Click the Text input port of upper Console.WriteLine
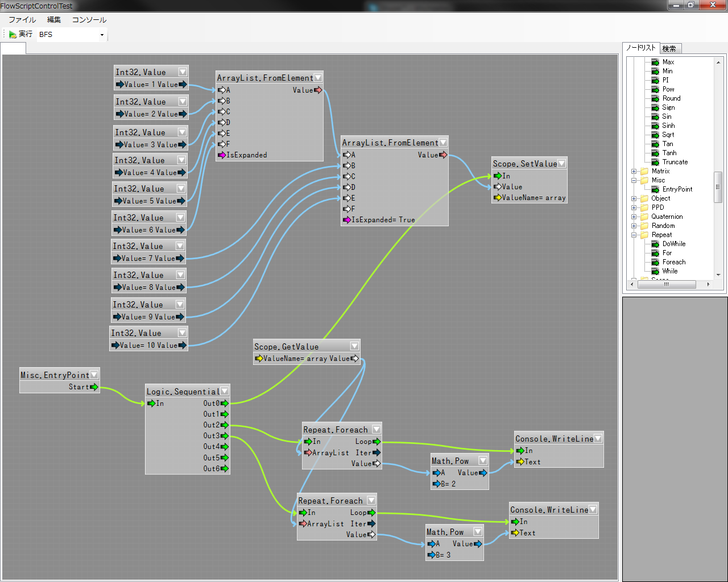The height and width of the screenshot is (582, 728). [x=520, y=462]
